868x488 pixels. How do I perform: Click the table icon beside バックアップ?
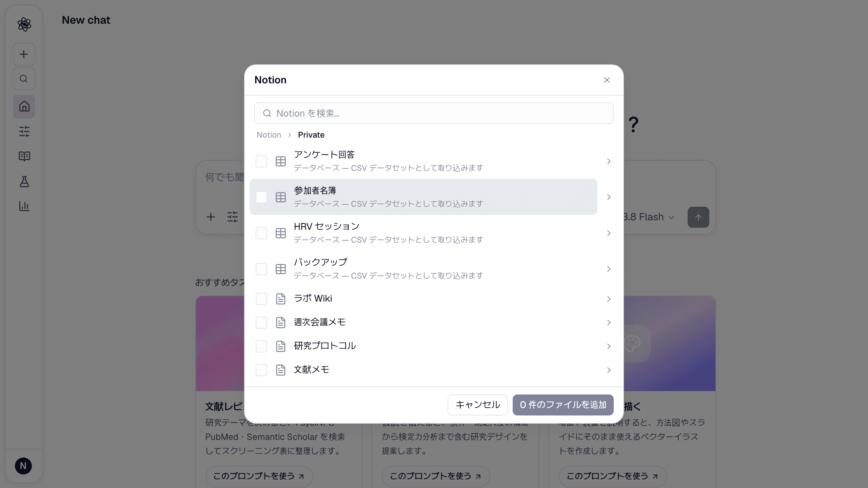pyautogui.click(x=281, y=269)
